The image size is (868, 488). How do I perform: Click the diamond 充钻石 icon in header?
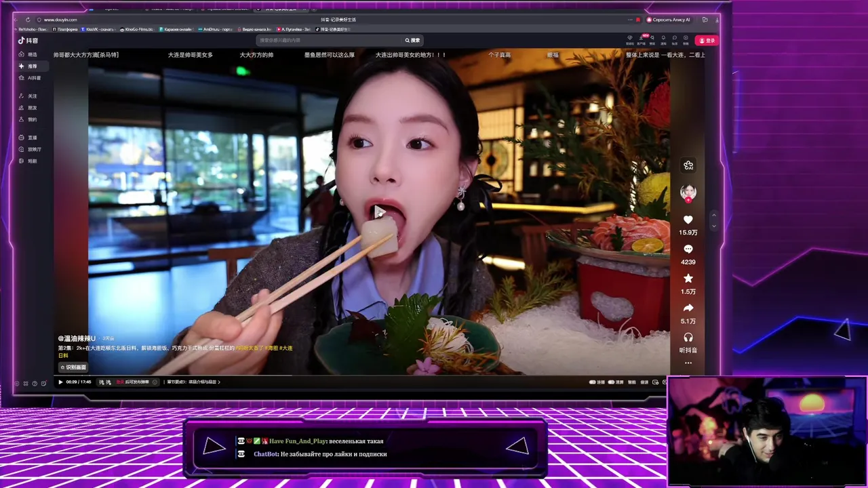630,38
